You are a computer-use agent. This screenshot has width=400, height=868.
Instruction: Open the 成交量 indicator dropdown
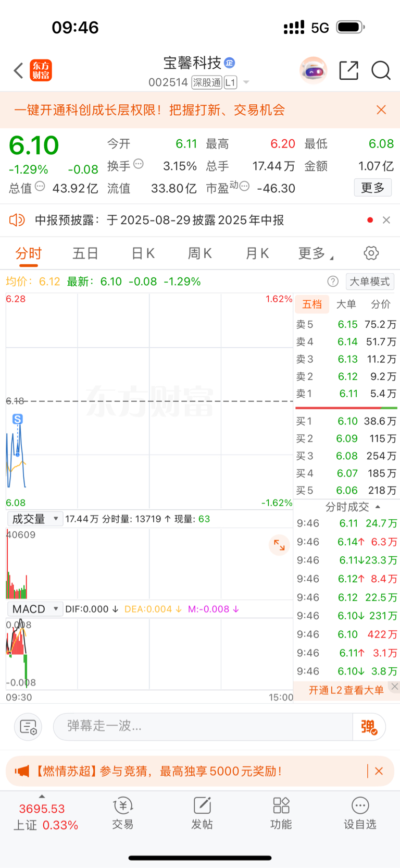tap(35, 519)
